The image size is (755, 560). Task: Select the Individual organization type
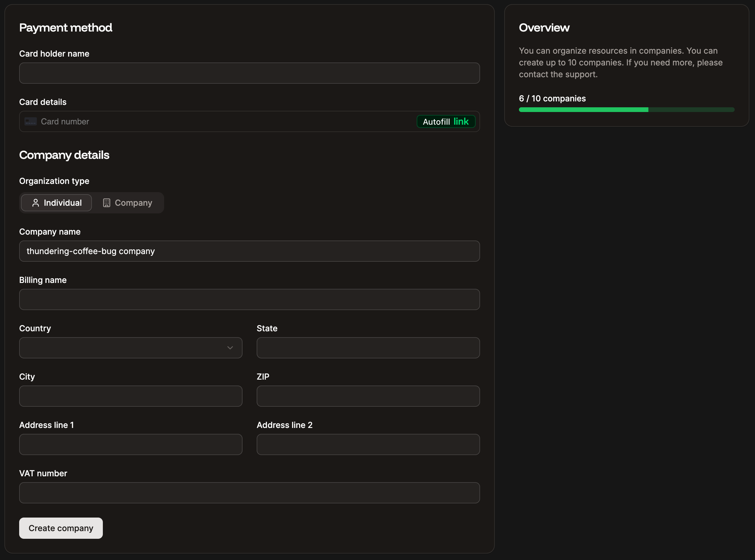[x=56, y=203]
